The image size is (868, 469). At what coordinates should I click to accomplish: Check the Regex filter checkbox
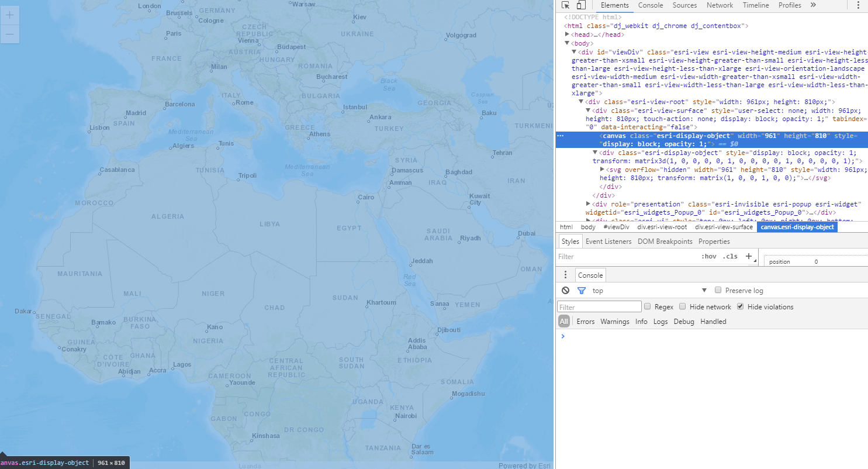coord(647,306)
